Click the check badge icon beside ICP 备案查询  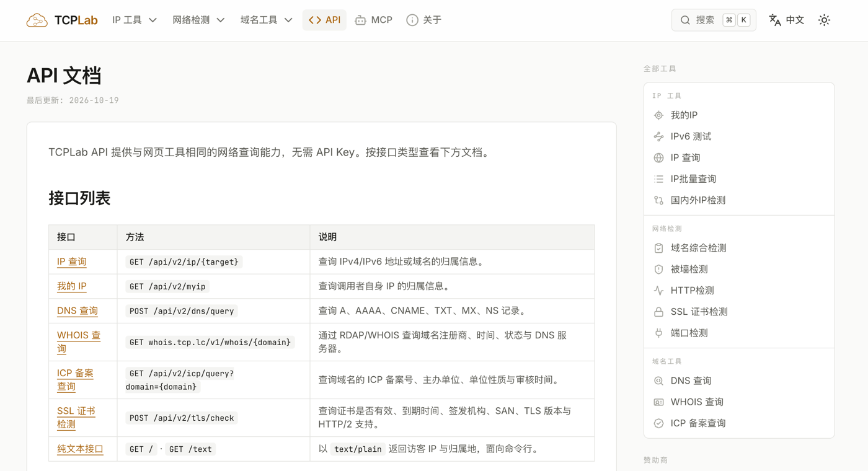tap(658, 423)
